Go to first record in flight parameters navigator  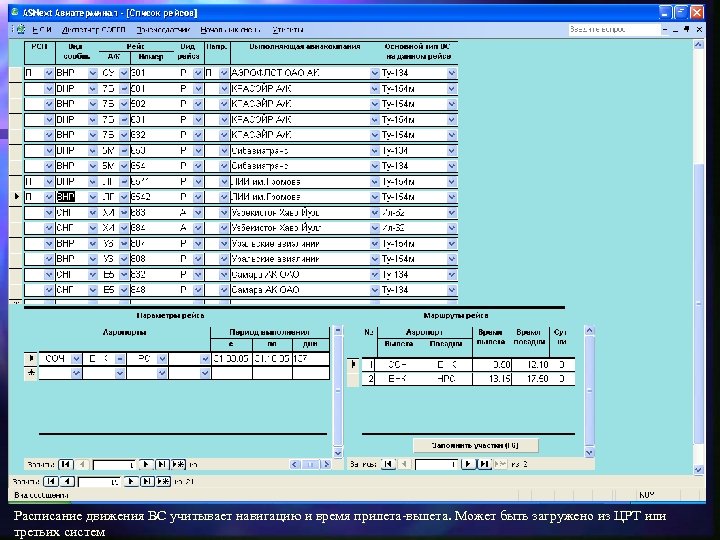click(66, 465)
